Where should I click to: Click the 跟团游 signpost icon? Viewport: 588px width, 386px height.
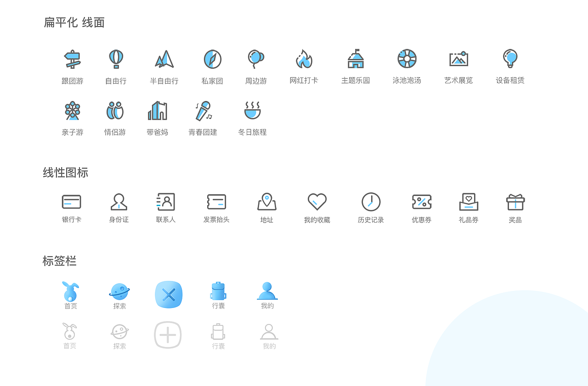point(72,59)
